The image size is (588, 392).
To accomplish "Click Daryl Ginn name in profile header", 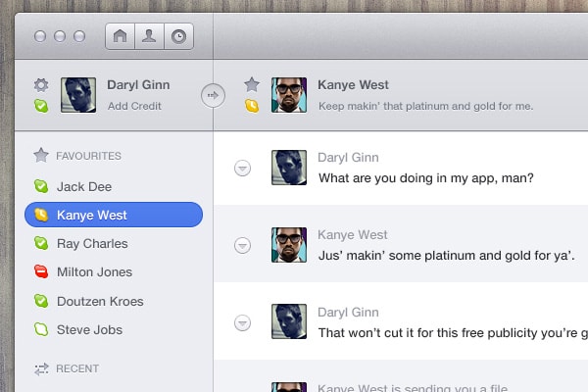I will [x=138, y=85].
